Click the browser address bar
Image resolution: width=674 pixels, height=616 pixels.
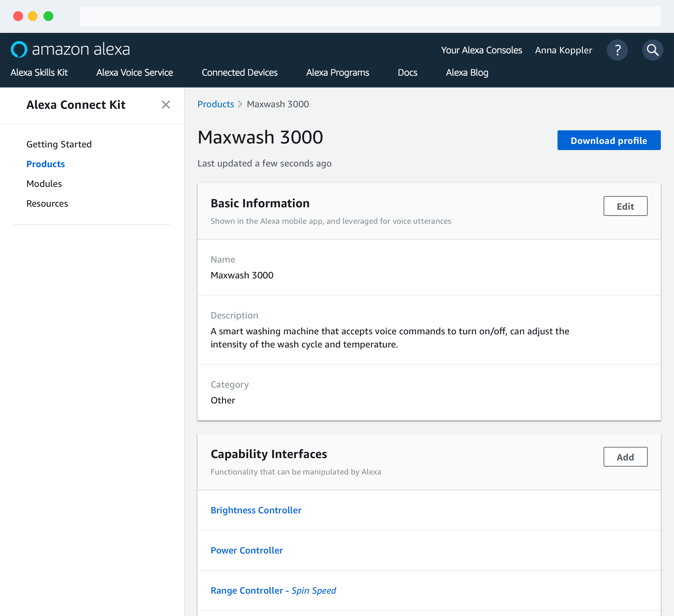pos(370,16)
